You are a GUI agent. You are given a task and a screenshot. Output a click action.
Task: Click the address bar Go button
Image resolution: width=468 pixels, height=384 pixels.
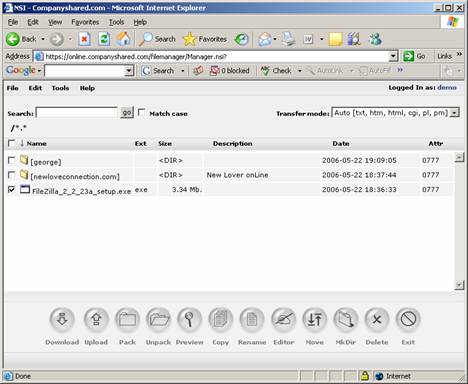pyautogui.click(x=414, y=56)
